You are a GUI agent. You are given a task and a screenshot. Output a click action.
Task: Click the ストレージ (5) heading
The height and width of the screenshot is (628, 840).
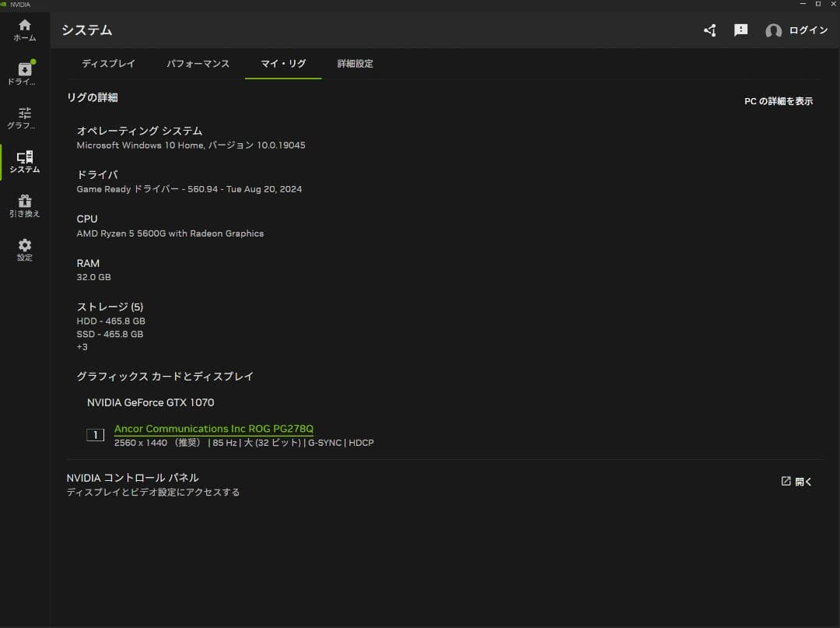(x=110, y=307)
